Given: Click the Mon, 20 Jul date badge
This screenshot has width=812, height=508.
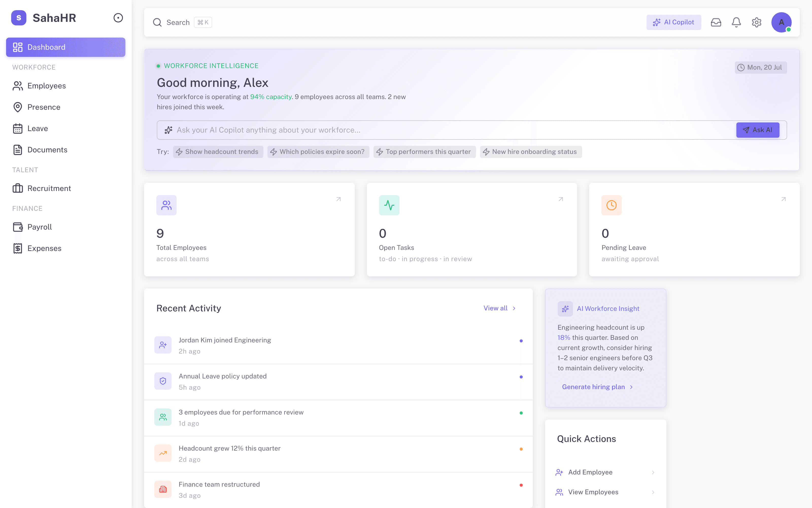Looking at the screenshot, I should click(x=761, y=68).
